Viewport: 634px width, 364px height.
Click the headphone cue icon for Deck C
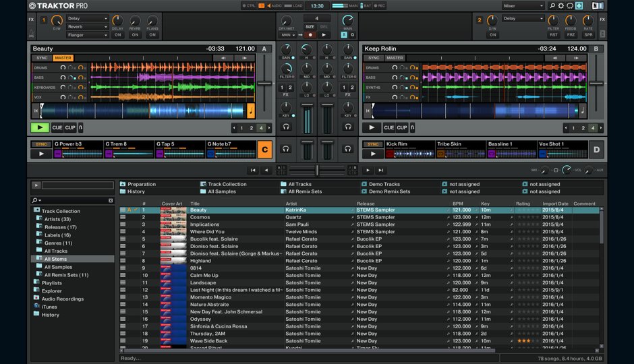286,148
